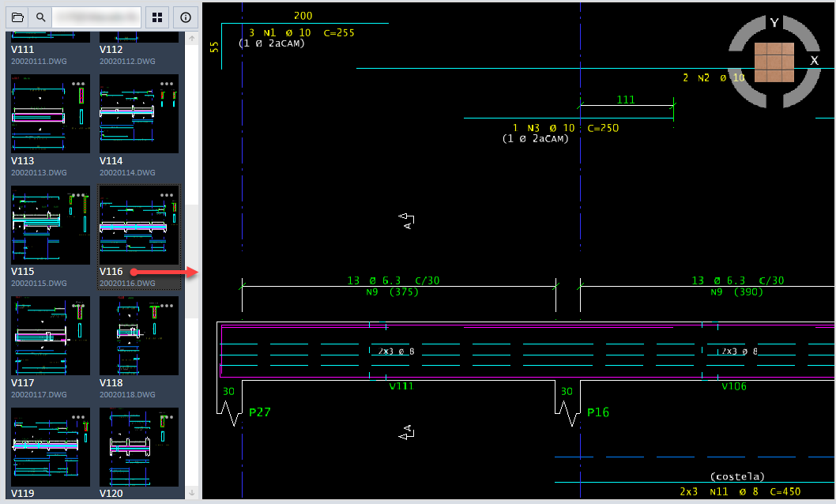Open the V117 drawing thumbnail
Screen dimensions: 836x504
51,336
